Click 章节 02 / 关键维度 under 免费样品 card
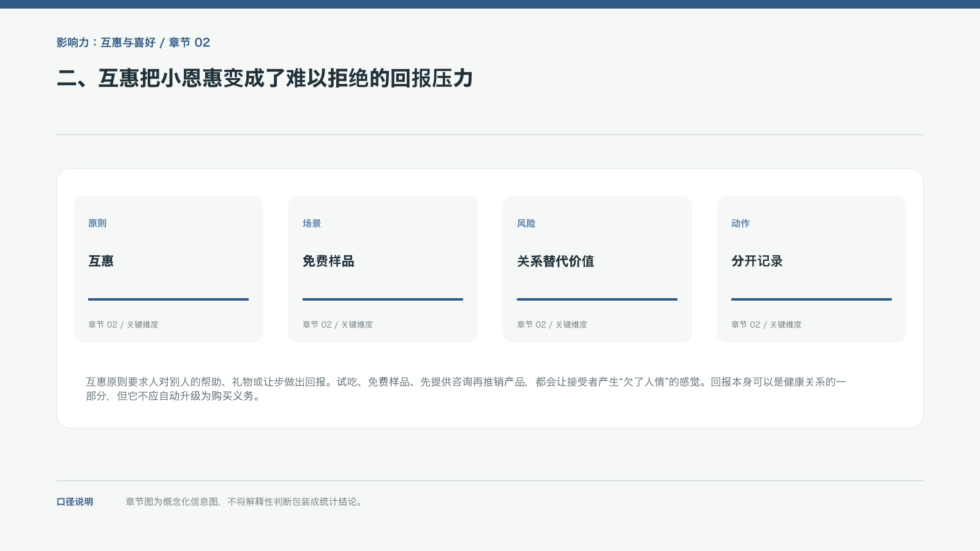This screenshot has height=551, width=980. point(337,324)
